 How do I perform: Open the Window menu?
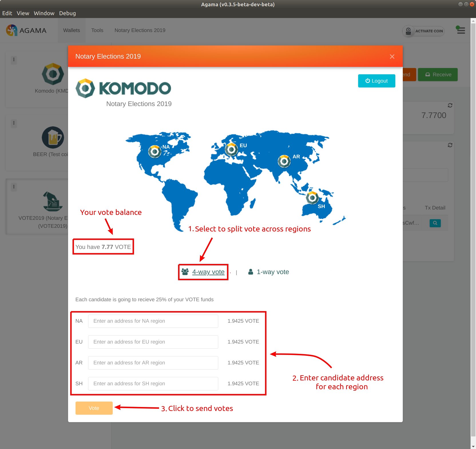(x=44, y=13)
